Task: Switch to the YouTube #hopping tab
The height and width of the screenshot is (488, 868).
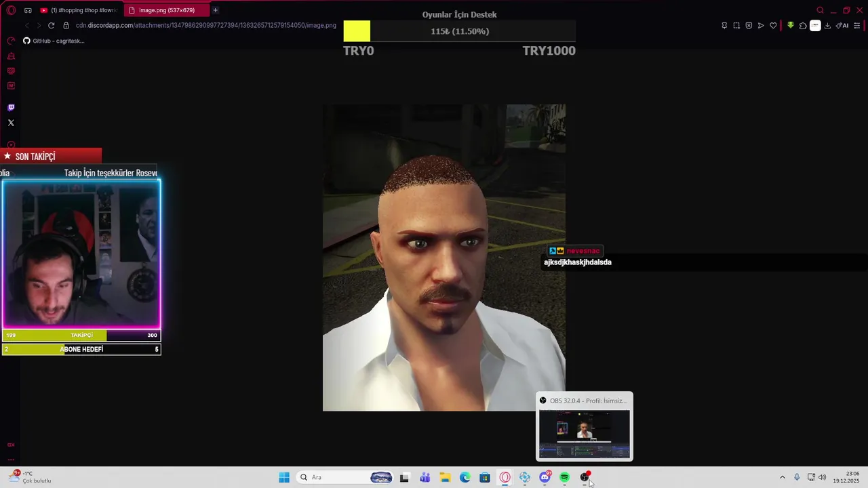Action: pyautogui.click(x=79, y=10)
